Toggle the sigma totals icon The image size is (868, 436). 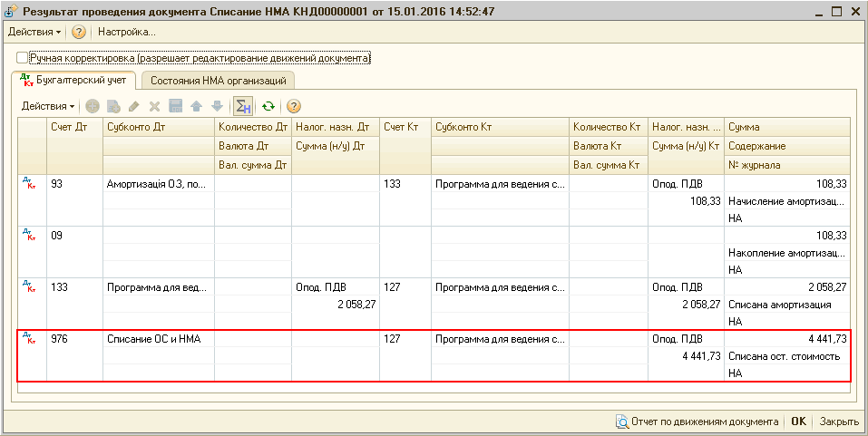242,106
